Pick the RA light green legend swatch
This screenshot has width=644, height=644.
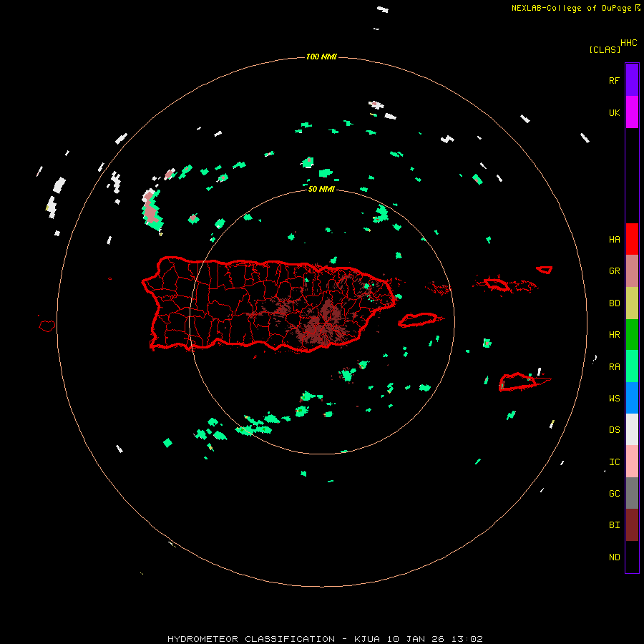click(632, 366)
